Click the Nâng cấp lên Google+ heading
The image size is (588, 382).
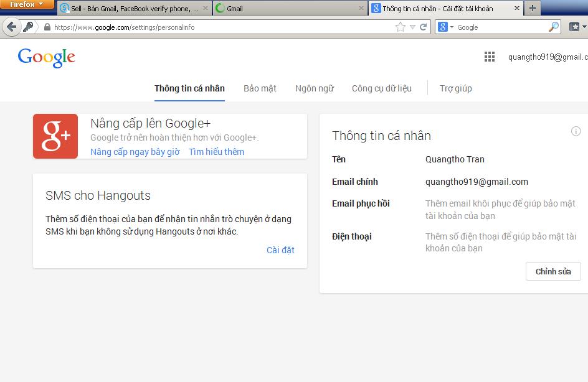click(x=150, y=124)
